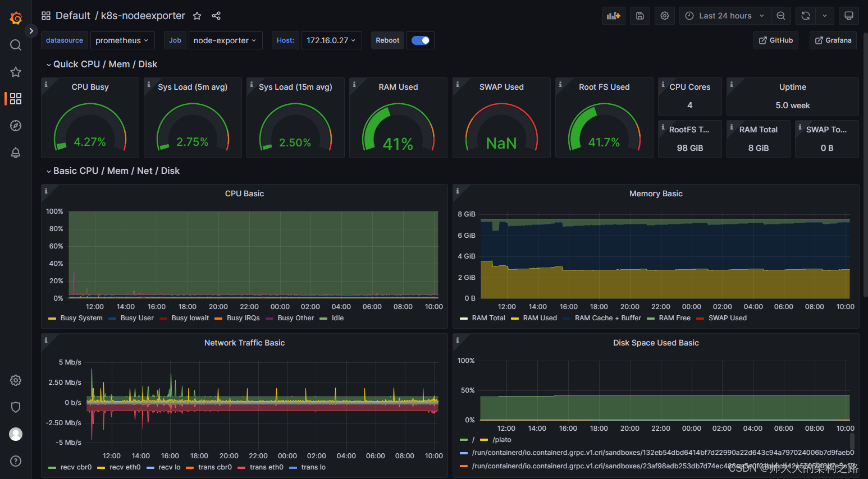
Task: Toggle the Busy System series in legend
Action: [81, 318]
